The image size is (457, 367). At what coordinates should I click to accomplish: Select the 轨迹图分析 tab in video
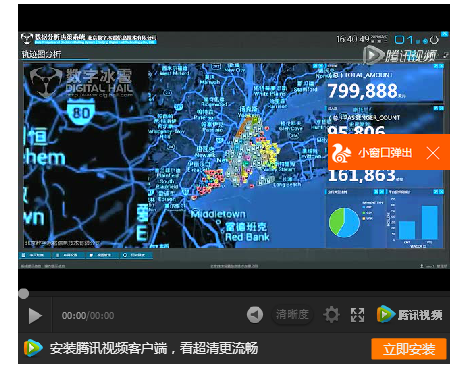click(x=41, y=54)
